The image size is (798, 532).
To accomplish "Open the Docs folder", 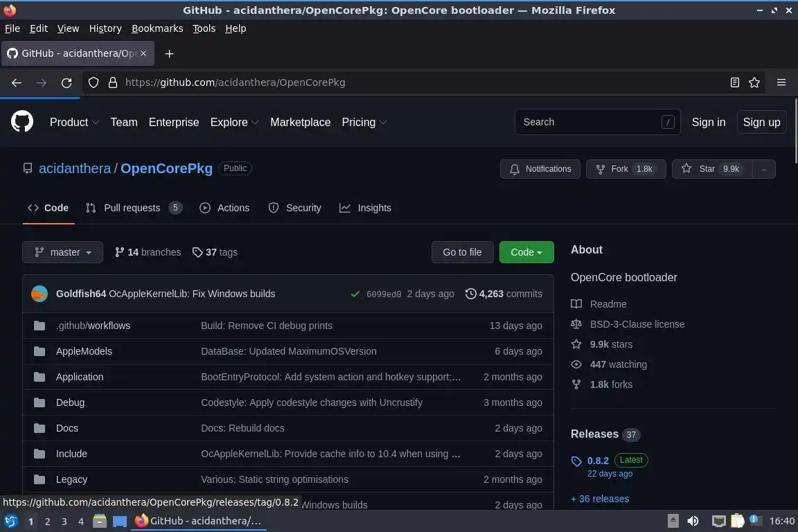I will (x=67, y=428).
